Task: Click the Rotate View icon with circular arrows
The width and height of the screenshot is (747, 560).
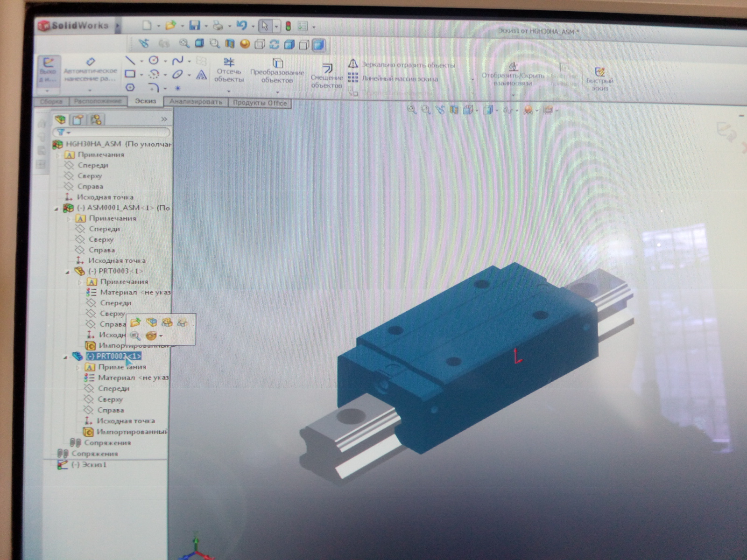Action: (x=275, y=44)
